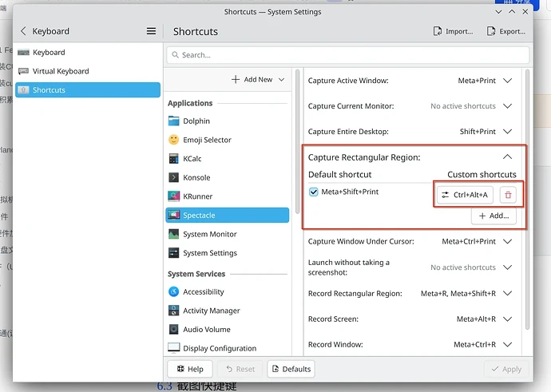Click the Ctrl+Alt+A custom shortcut button
551x392 pixels.
pos(465,195)
